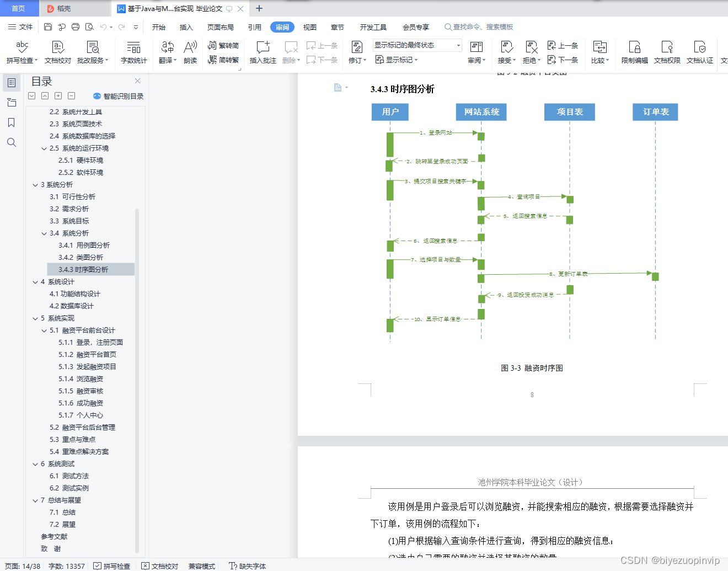Collapse the 5.1 融资平台前台设计 node

pos(44,330)
